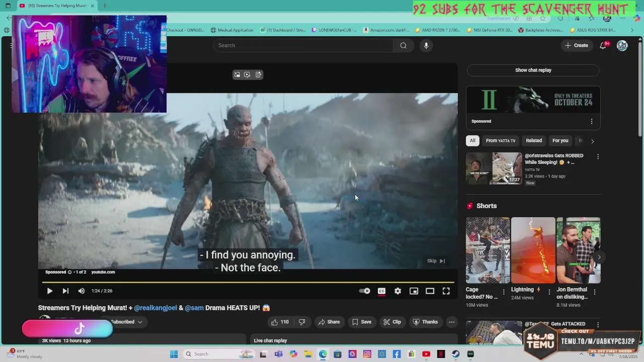644x362 pixels.
Task: Click the Windows taskbar Search box
Action: pyautogui.click(x=218, y=354)
